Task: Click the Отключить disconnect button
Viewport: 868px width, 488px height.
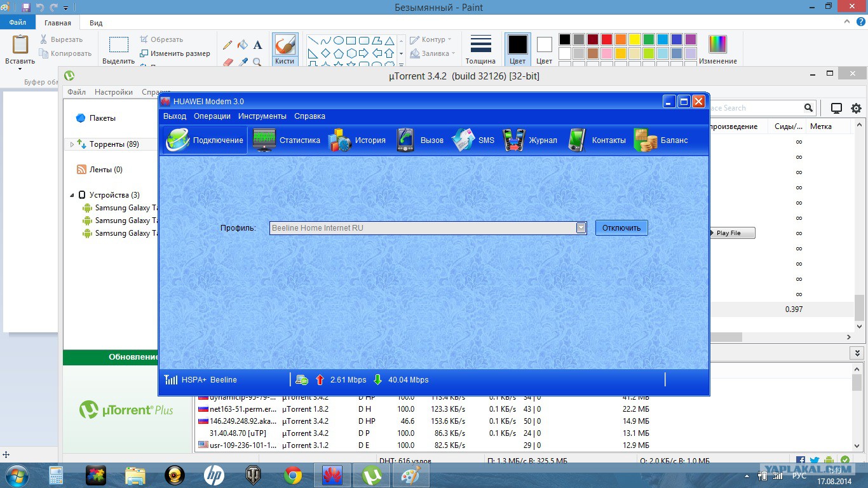Action: (621, 228)
